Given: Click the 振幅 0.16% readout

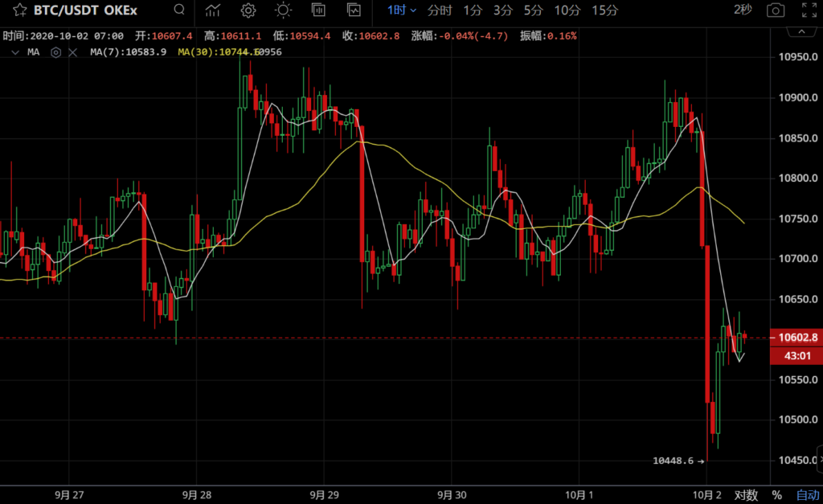Looking at the screenshot, I should tap(548, 36).
